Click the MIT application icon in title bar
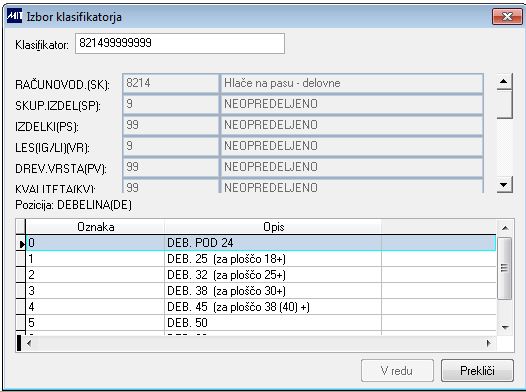The image size is (526, 392). 14,16
